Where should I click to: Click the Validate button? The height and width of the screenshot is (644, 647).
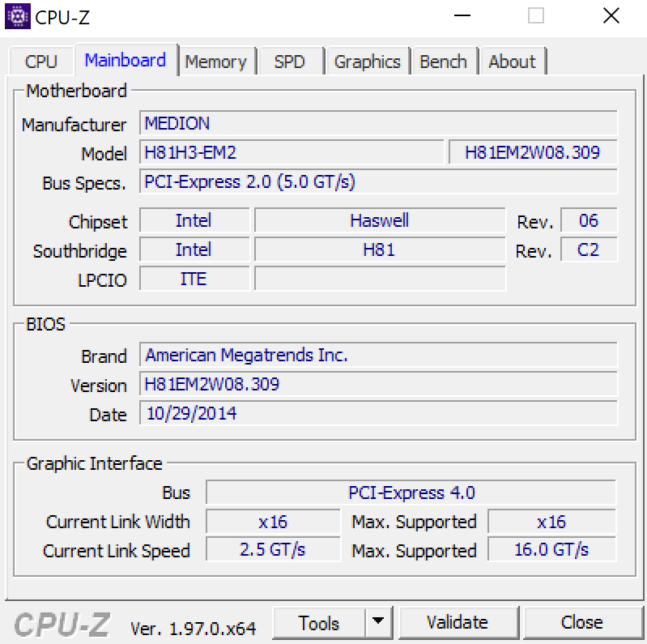[458, 622]
